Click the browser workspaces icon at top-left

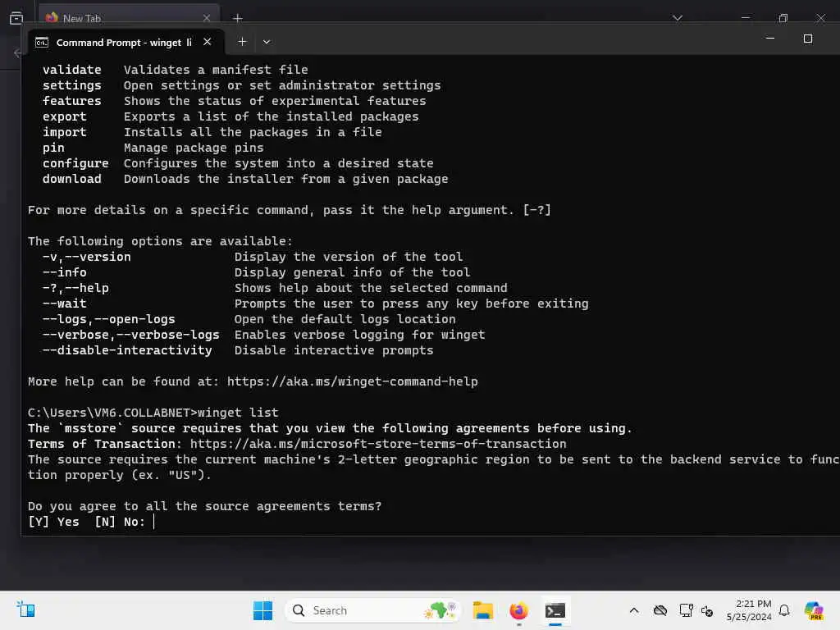click(16, 18)
